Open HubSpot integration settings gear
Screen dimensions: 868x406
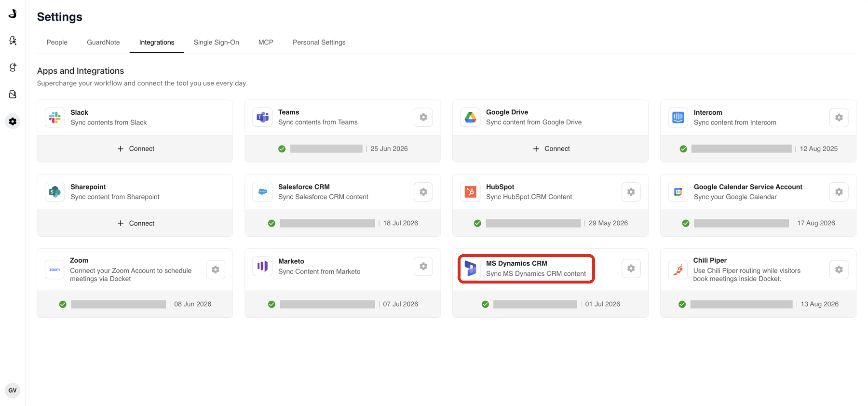(x=631, y=192)
